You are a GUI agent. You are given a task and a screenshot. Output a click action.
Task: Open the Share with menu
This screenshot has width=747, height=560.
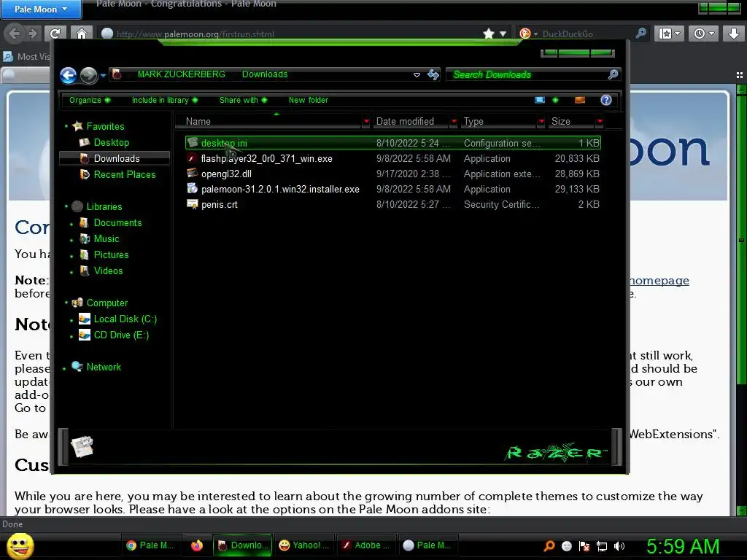pos(243,100)
